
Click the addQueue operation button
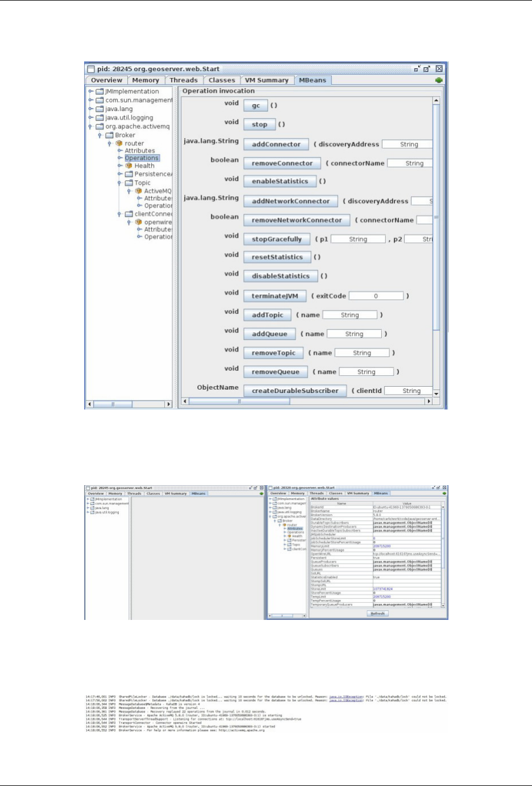(270, 334)
